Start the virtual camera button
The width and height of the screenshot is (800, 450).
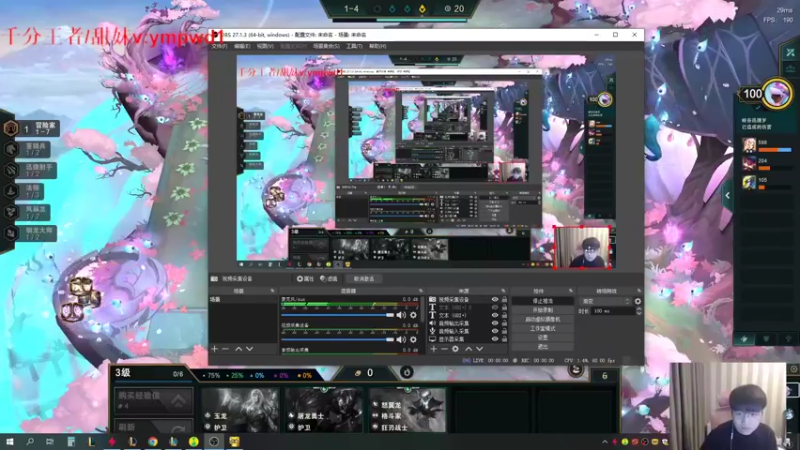pyautogui.click(x=542, y=319)
